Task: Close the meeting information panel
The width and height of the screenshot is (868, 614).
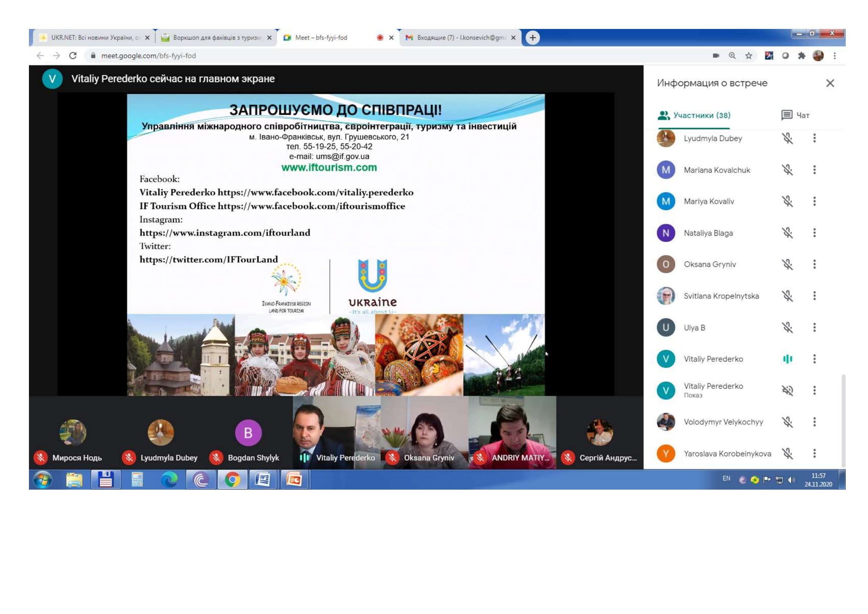Action: [830, 83]
